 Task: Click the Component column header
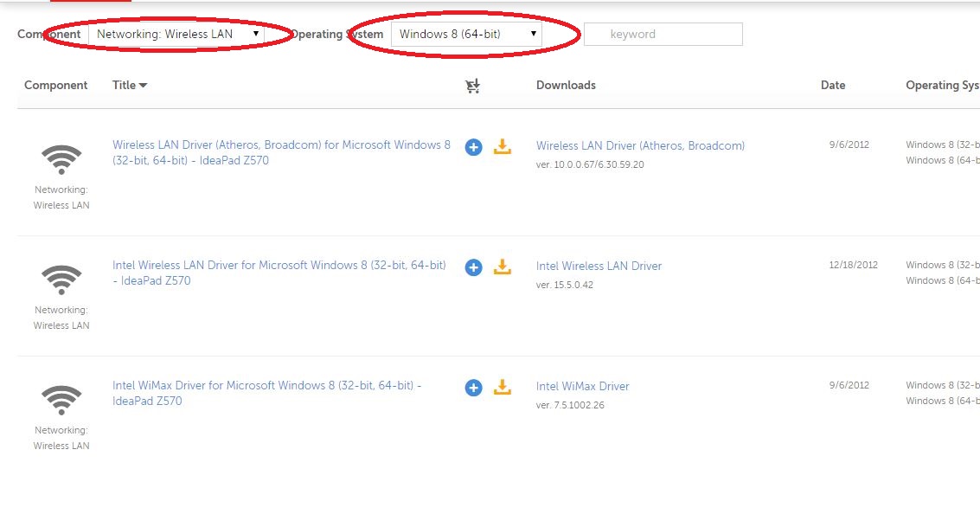[x=55, y=85]
